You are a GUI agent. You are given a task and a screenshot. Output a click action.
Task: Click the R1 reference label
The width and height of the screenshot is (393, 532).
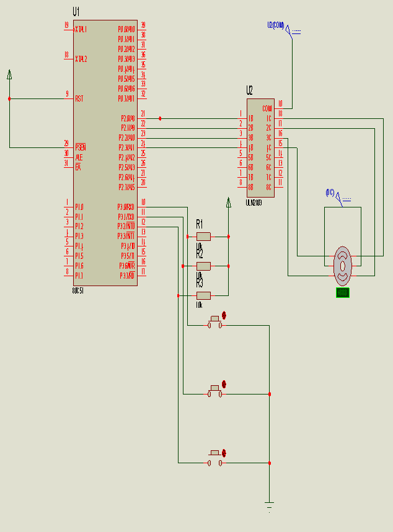(200, 224)
